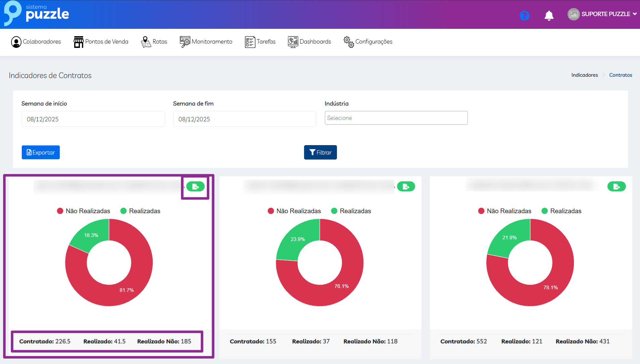The height and width of the screenshot is (364, 640).
Task: Open the Indústria select dropdown
Action: pyautogui.click(x=396, y=118)
